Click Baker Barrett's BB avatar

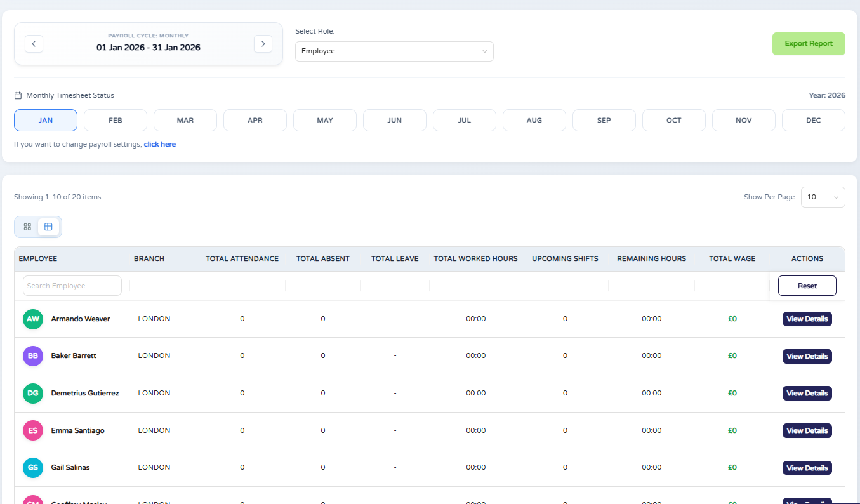click(33, 356)
